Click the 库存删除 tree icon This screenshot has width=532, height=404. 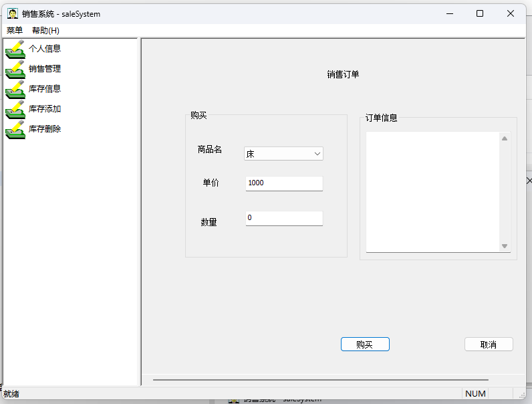15,129
